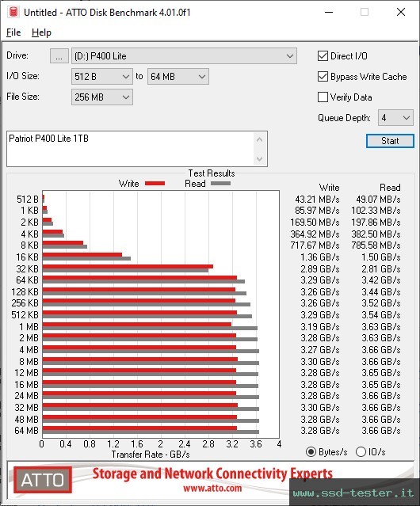Select the IO/s radio button
The height and width of the screenshot is (506, 420).
point(361,452)
